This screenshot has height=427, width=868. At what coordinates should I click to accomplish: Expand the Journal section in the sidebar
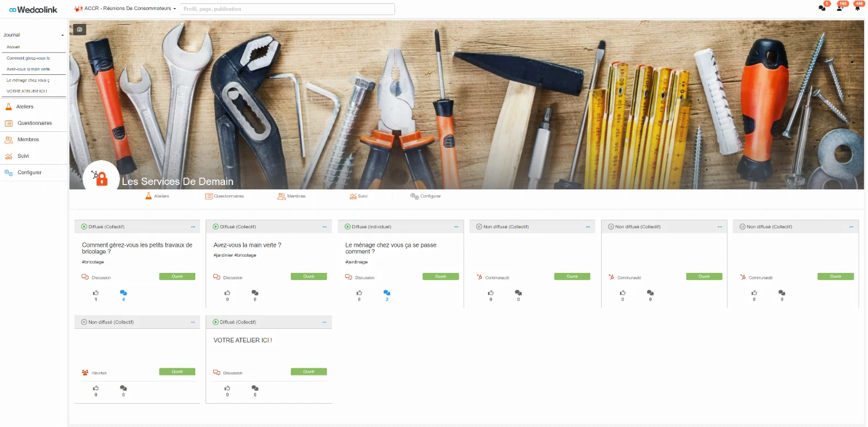34,35
